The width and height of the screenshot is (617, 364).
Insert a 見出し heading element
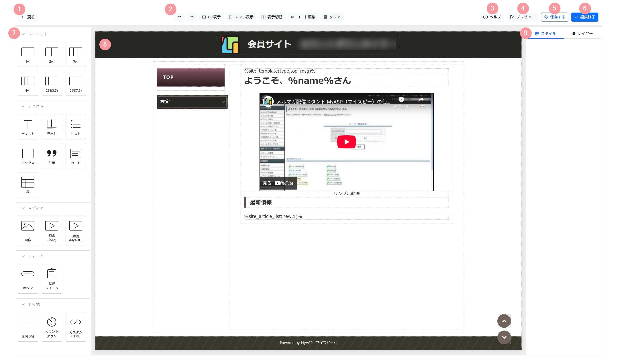52,127
